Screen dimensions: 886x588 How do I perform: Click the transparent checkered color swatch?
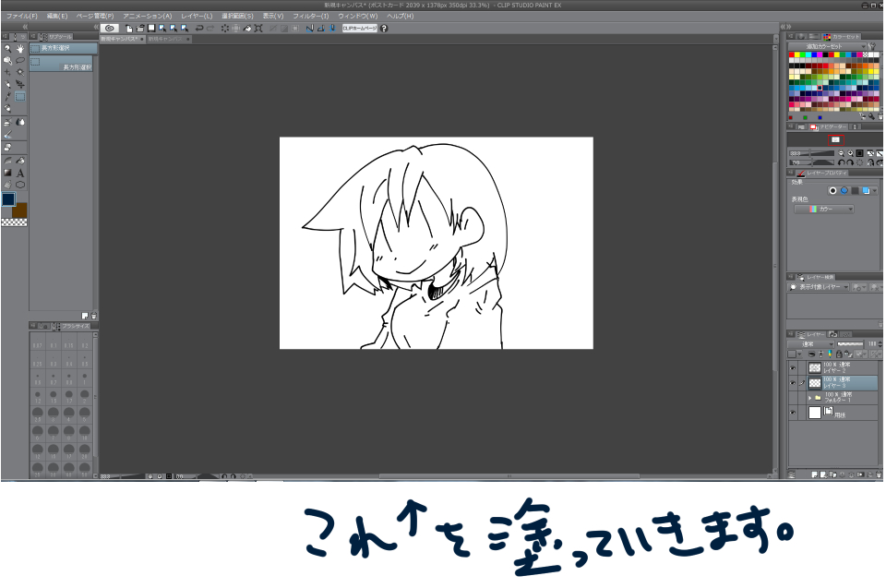coord(14,222)
